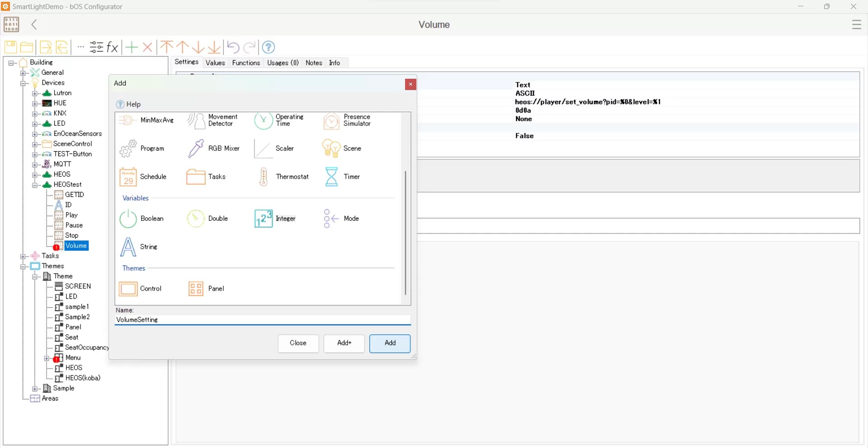Click the Add button in dialog

(390, 343)
